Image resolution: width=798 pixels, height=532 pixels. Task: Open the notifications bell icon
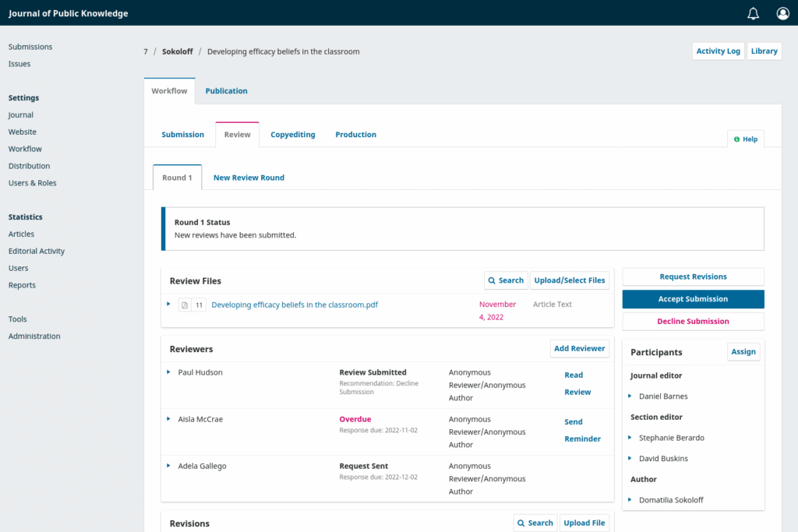pos(753,13)
